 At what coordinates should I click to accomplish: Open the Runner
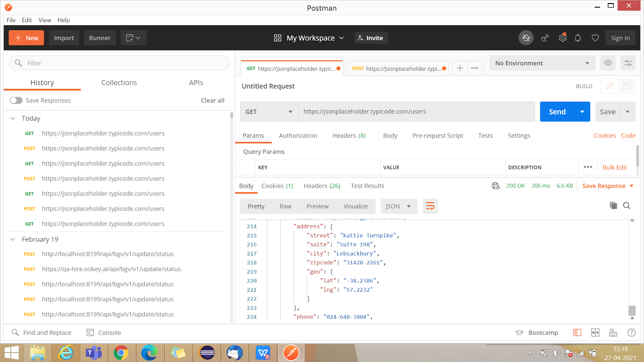(x=100, y=38)
